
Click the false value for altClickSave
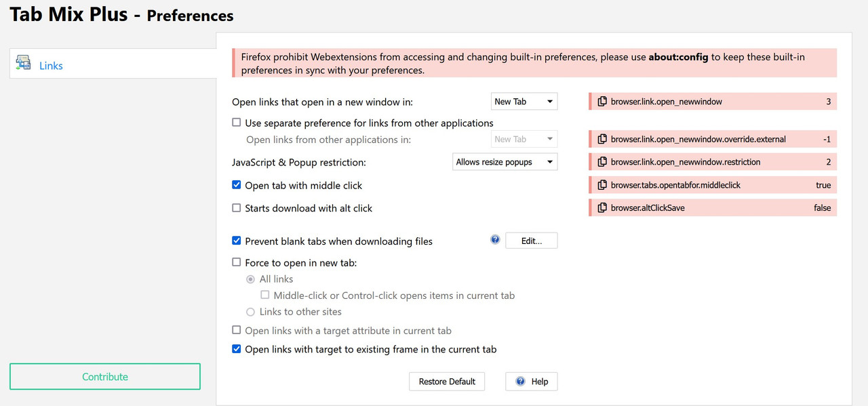coord(822,208)
